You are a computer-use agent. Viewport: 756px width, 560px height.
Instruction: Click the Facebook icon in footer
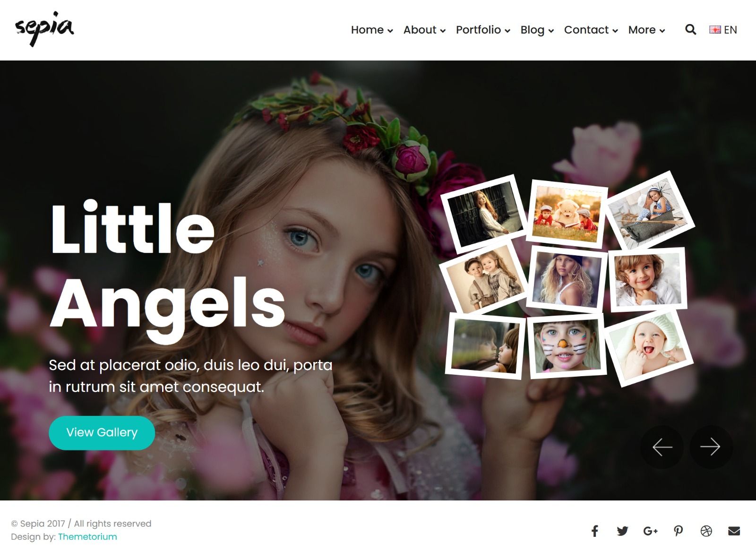(x=595, y=531)
